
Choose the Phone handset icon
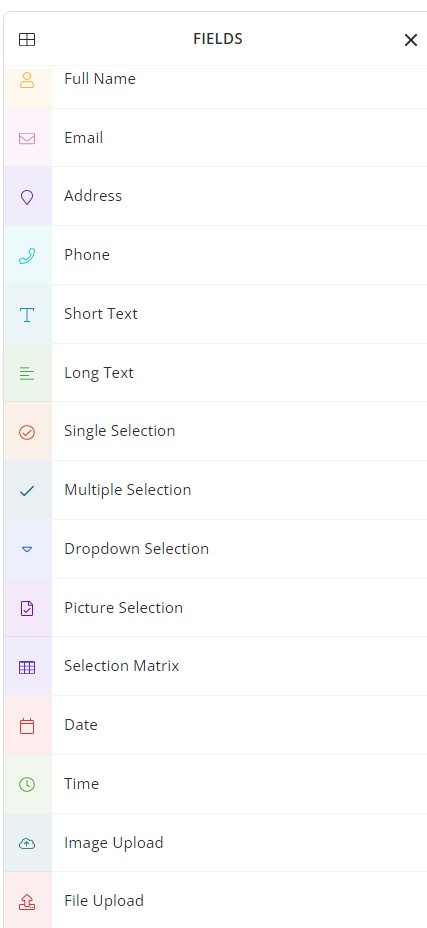click(27, 256)
